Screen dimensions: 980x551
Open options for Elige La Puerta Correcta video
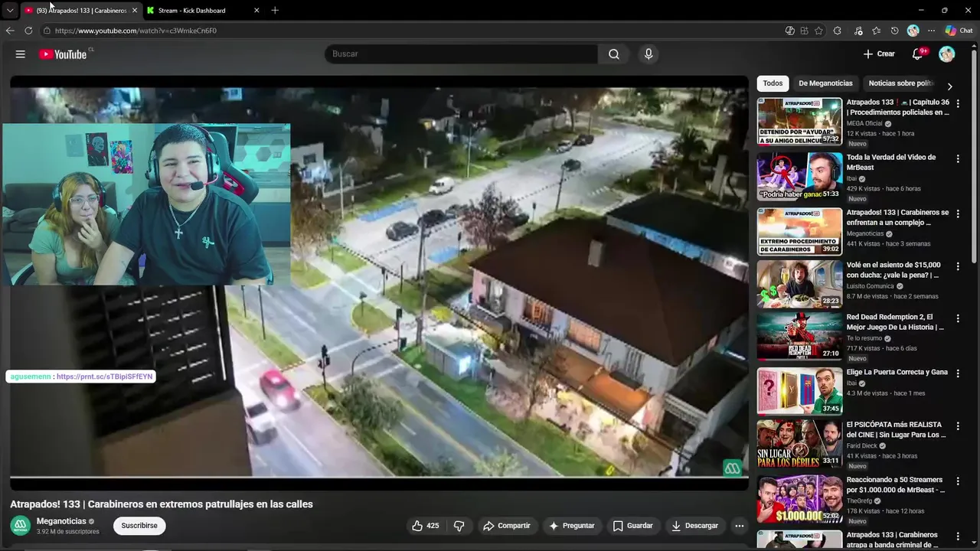pos(957,373)
